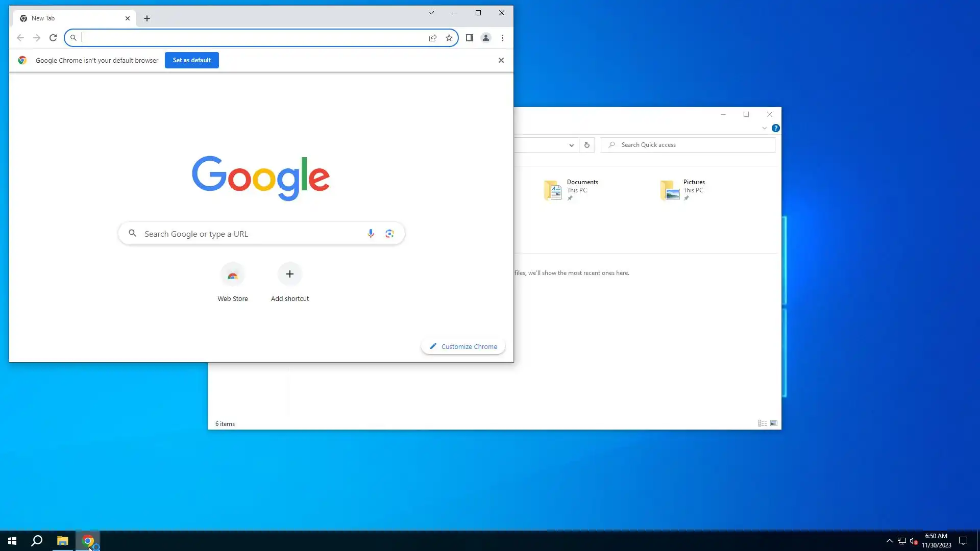
Task: Open the Chrome tab search dropdown
Action: pyautogui.click(x=431, y=13)
